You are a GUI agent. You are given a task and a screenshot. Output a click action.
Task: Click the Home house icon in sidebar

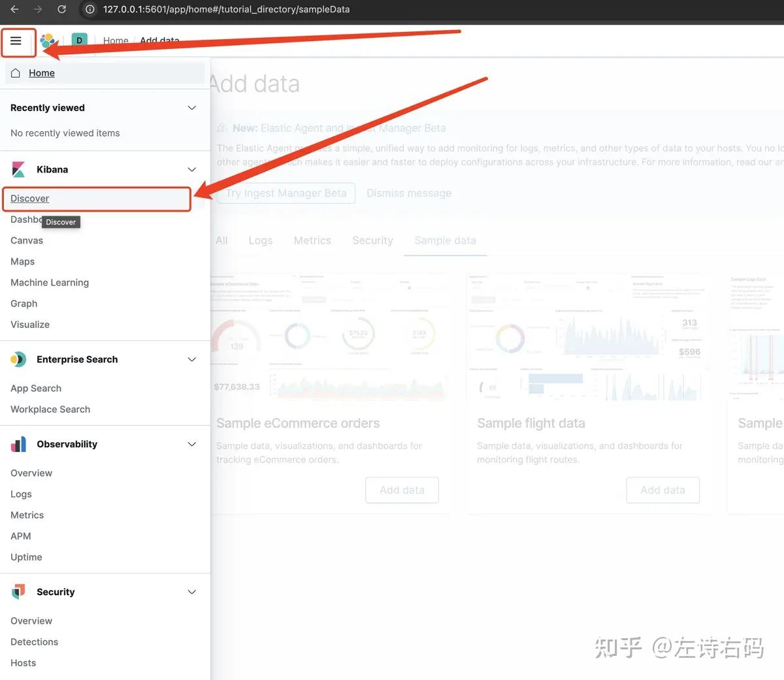click(x=16, y=73)
